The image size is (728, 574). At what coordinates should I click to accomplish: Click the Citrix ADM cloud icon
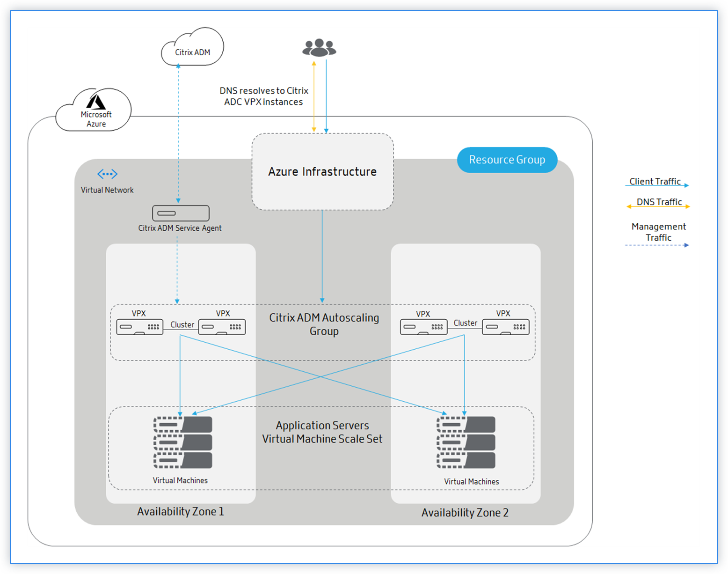click(192, 46)
